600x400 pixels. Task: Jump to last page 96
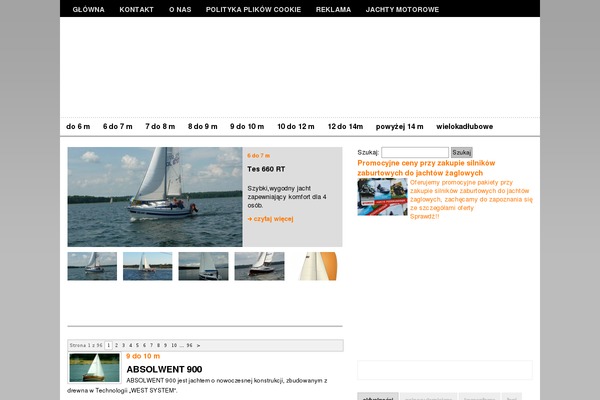(189, 345)
